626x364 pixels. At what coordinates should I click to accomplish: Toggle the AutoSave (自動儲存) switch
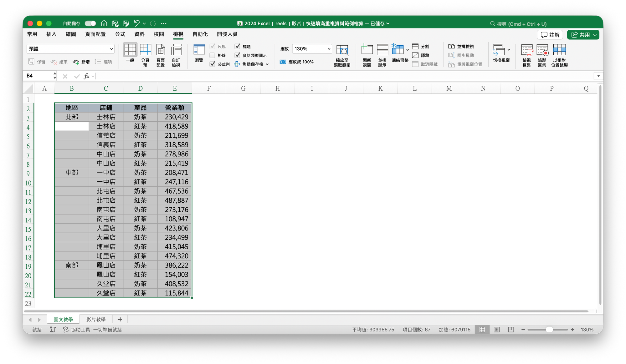(x=90, y=23)
